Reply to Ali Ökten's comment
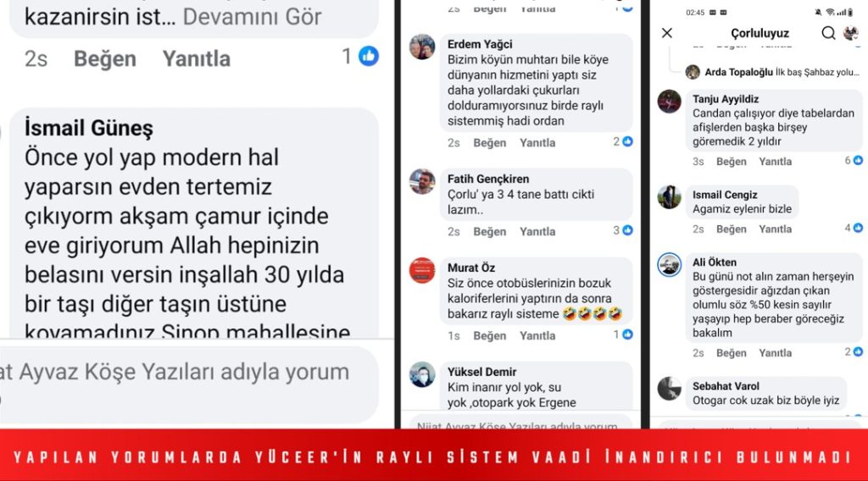Viewport: 868px width, 481px height. tap(775, 353)
